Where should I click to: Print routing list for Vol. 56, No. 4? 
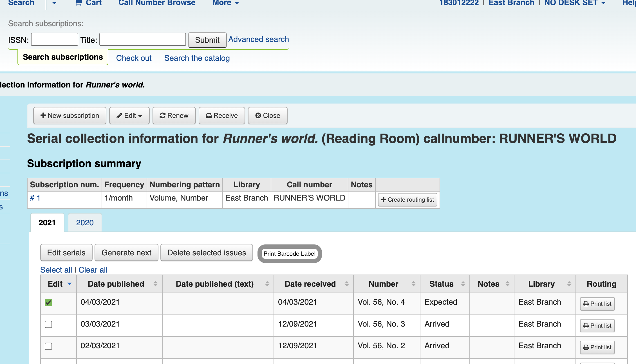coord(597,304)
